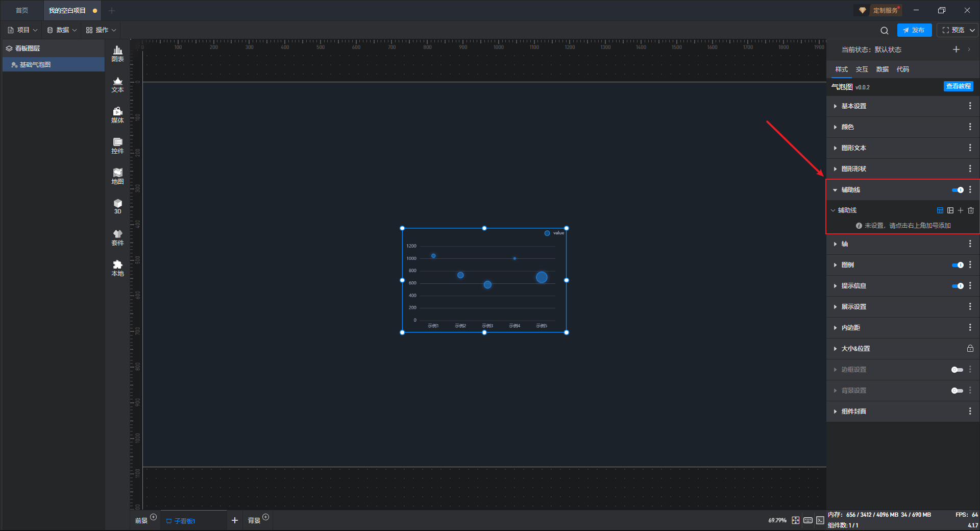Click the bubble chart on the canvas

tap(484, 280)
